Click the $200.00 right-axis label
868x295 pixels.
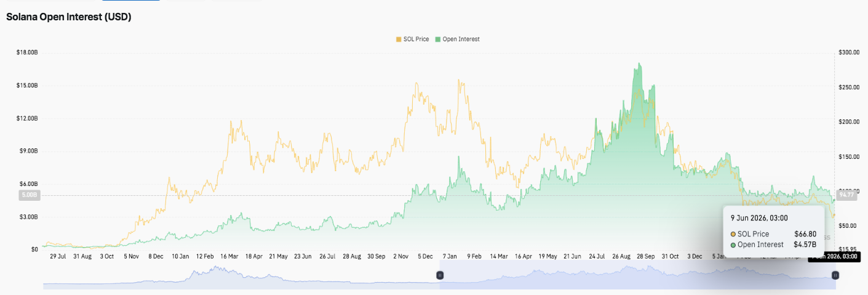click(x=849, y=121)
